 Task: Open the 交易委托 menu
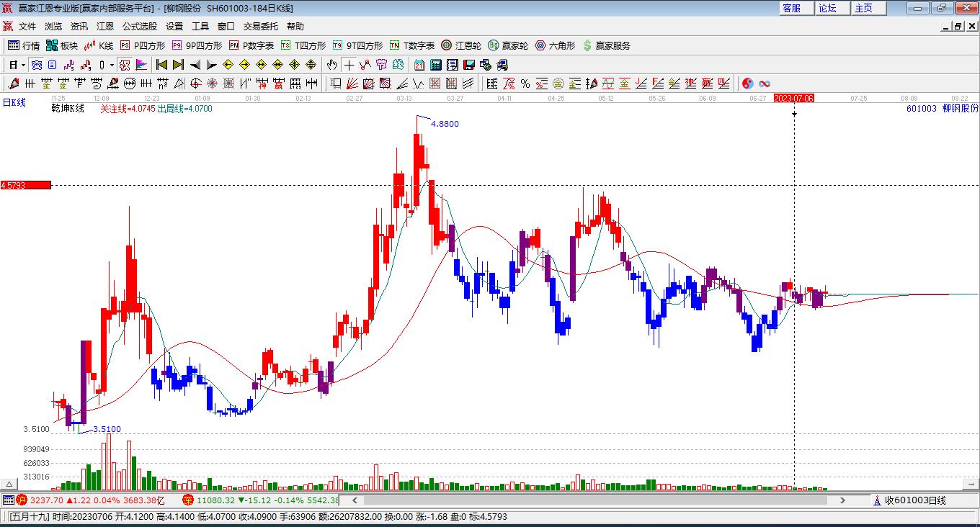[x=261, y=27]
